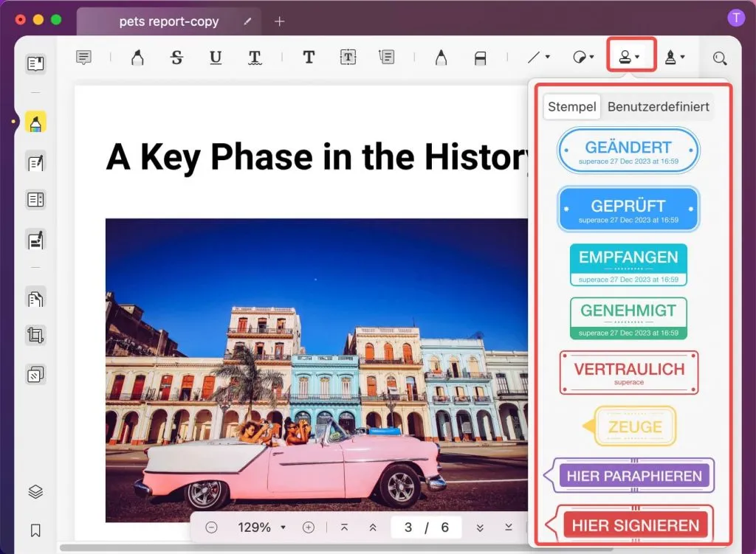Choose the GENEHMIGT stamp
Viewport: 756px width, 554px height.
pyautogui.click(x=628, y=319)
